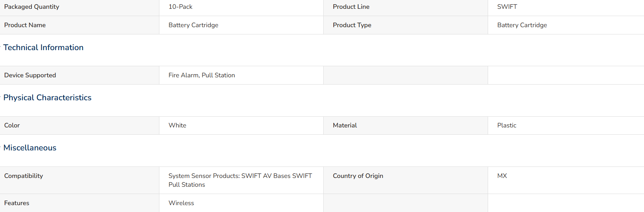Collapse the Technical Information section heading
Screen dimensions: 644x212
[43, 47]
